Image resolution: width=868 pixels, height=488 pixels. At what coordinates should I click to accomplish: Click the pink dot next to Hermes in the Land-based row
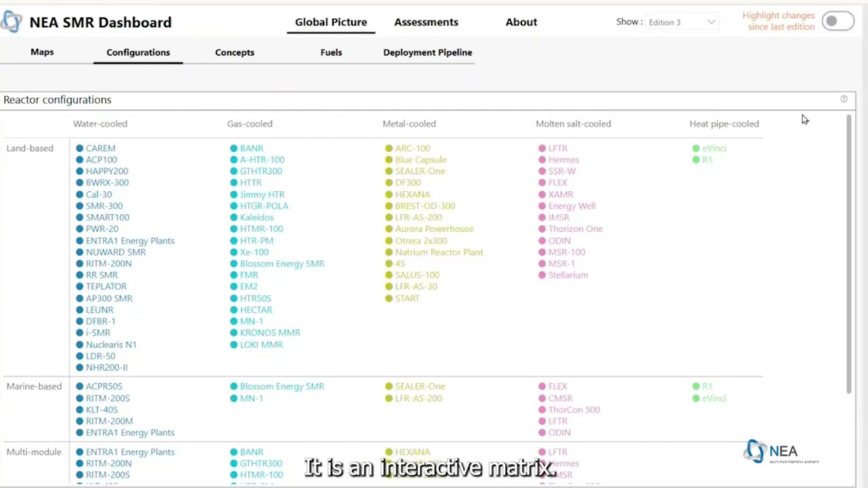pos(542,160)
